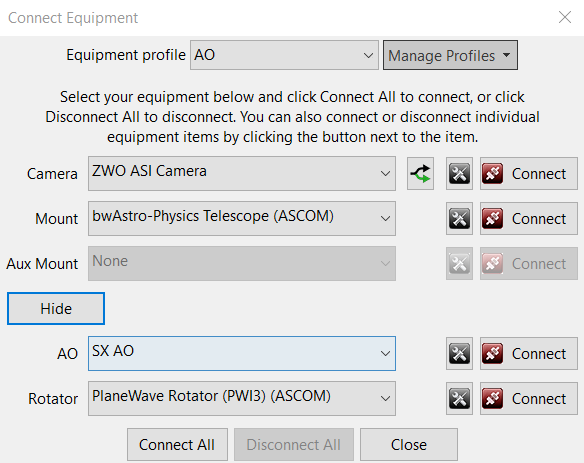Viewport: 584px width, 463px height.
Task: Connect the PlaneWave Rotator
Action: point(529,399)
